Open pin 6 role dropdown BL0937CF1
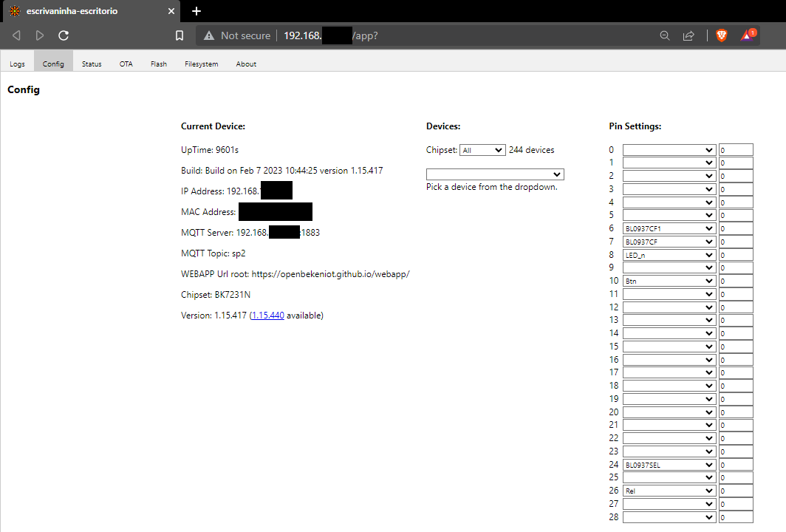 tap(669, 228)
